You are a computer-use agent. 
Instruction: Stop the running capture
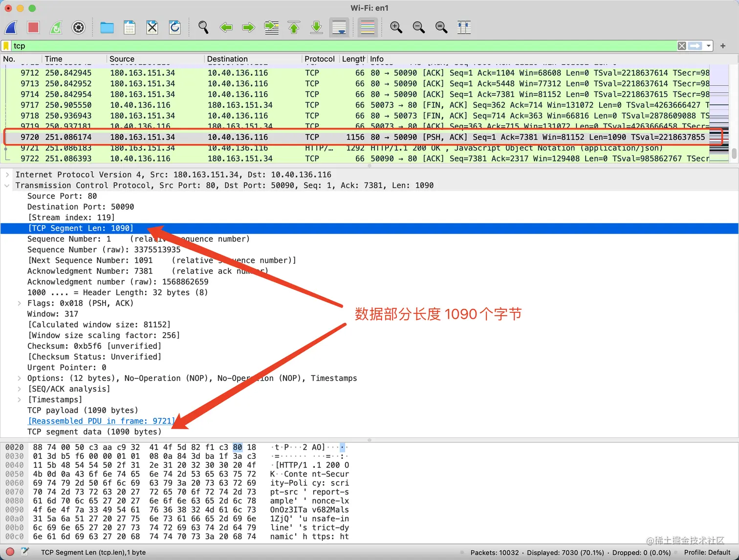tap(33, 27)
